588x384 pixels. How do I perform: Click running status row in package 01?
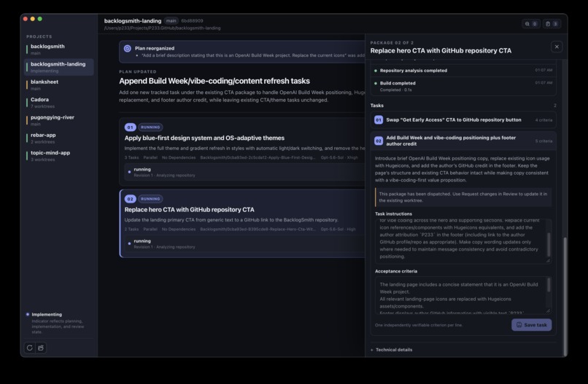(x=244, y=172)
